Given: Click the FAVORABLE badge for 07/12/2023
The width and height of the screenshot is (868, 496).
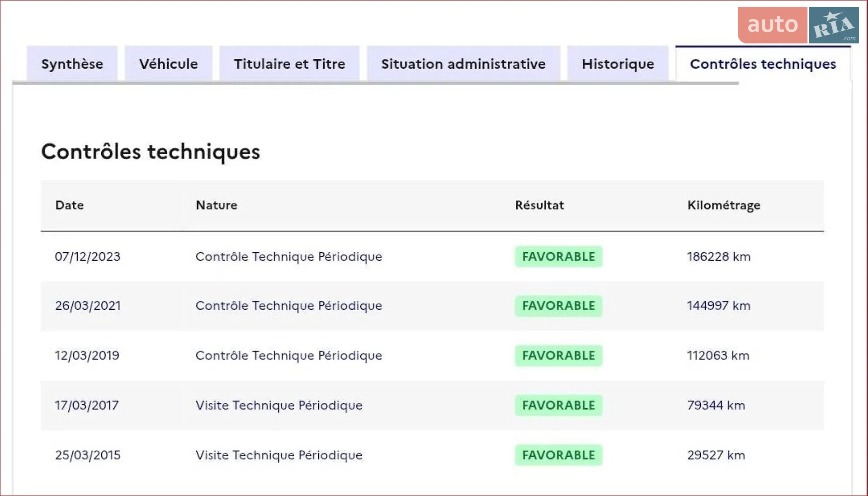Looking at the screenshot, I should point(559,256).
